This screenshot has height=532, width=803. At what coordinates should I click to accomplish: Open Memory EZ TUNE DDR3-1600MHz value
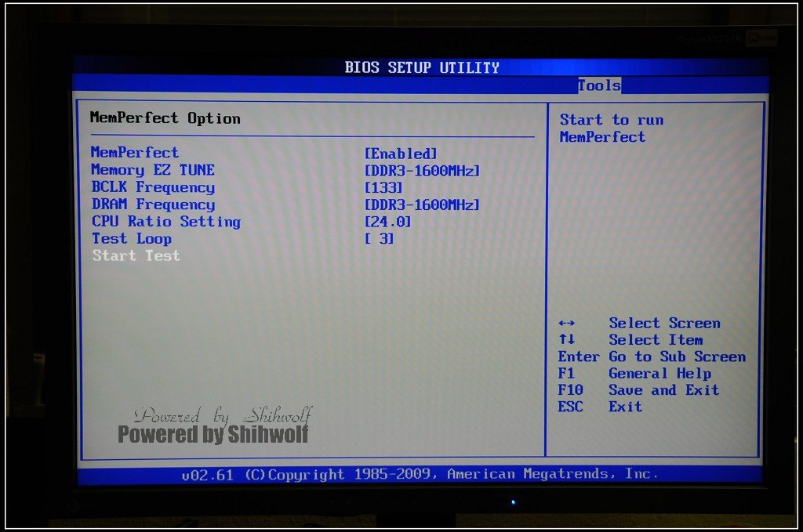point(422,170)
